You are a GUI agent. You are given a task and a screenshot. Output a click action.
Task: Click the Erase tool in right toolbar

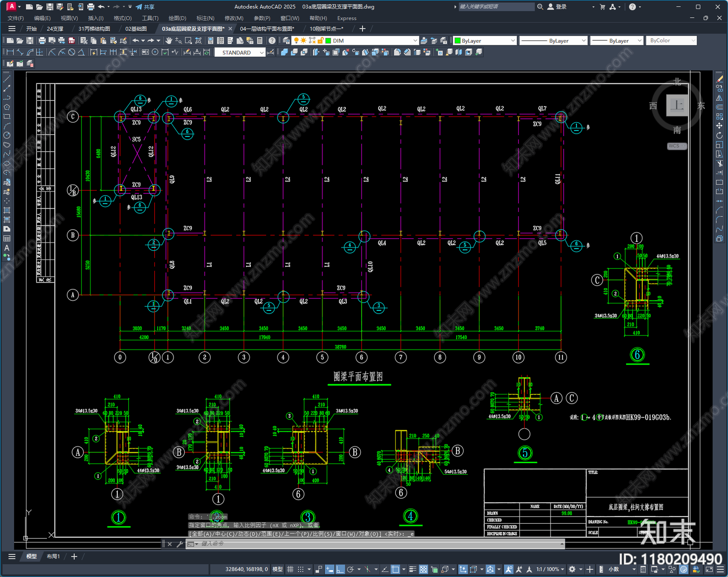719,79
